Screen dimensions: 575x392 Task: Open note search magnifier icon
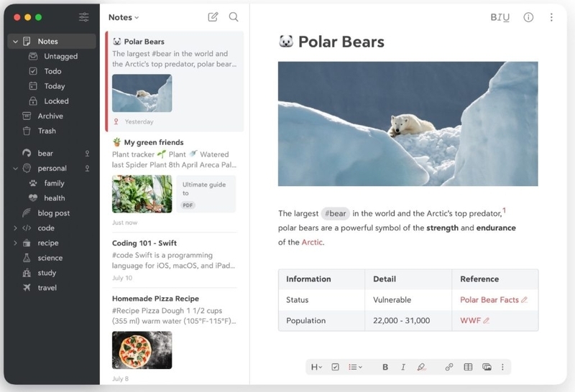click(234, 17)
